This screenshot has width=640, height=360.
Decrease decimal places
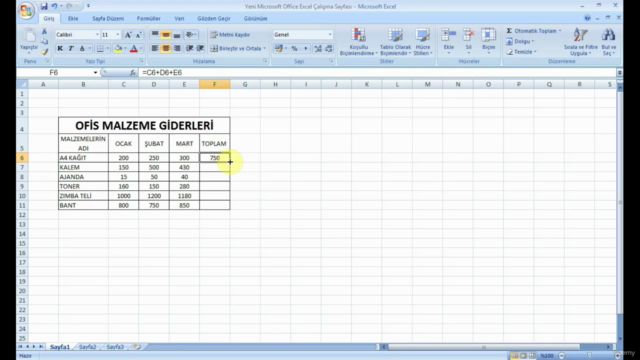329,49
